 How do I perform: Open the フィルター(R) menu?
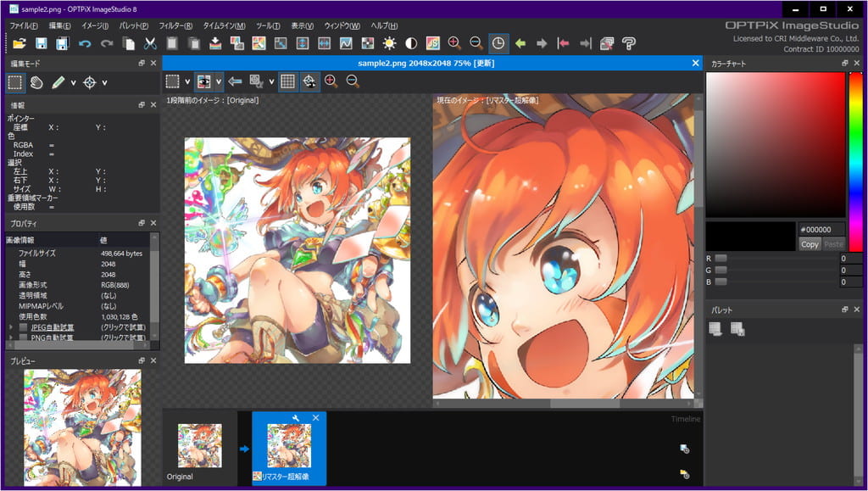175,25
